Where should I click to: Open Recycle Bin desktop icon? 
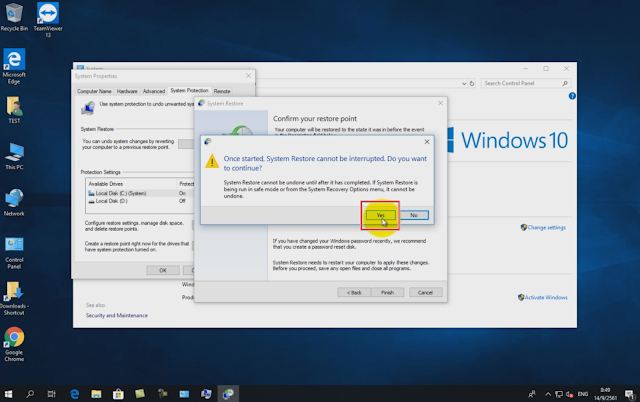pos(14,17)
